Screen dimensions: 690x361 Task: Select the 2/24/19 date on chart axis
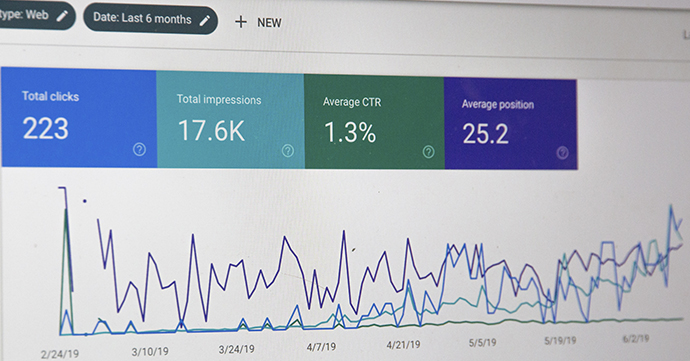point(60,354)
